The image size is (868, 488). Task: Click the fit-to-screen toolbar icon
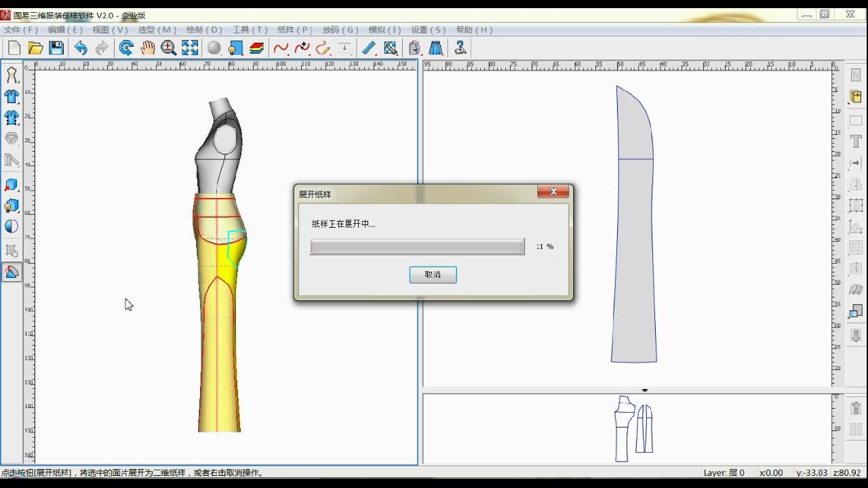(190, 47)
